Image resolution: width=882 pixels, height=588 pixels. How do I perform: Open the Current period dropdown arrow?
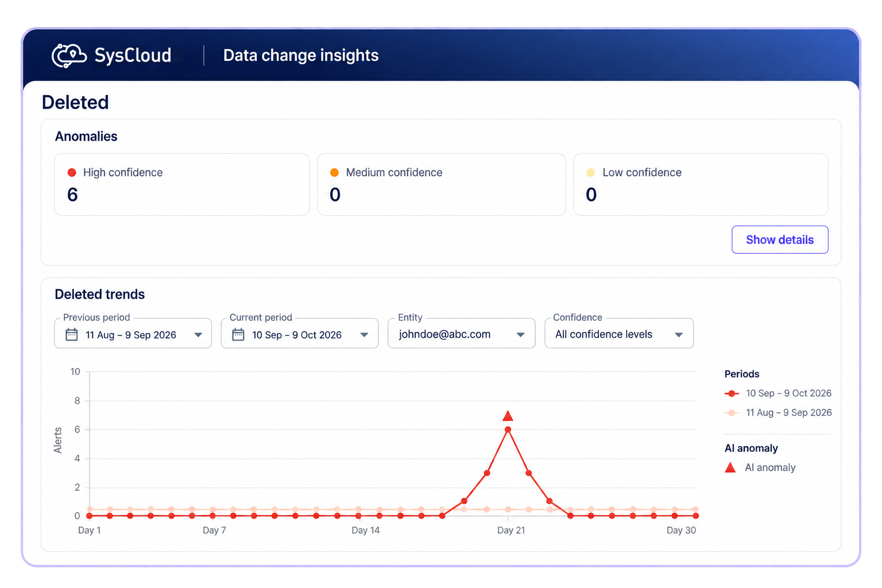point(364,335)
